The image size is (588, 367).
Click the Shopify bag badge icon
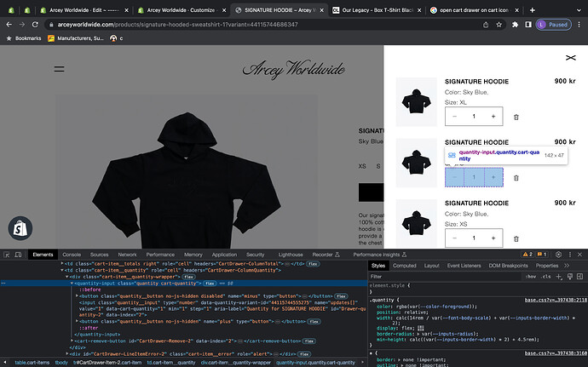click(x=20, y=228)
